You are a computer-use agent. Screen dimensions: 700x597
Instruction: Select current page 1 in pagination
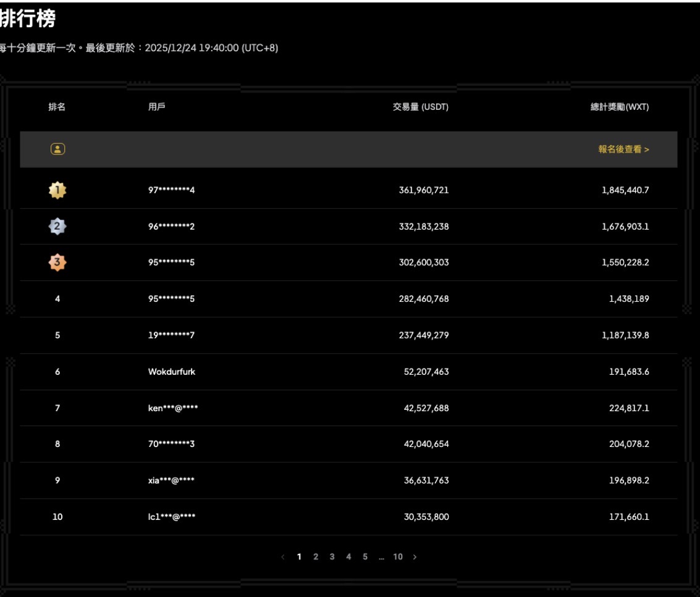click(300, 557)
